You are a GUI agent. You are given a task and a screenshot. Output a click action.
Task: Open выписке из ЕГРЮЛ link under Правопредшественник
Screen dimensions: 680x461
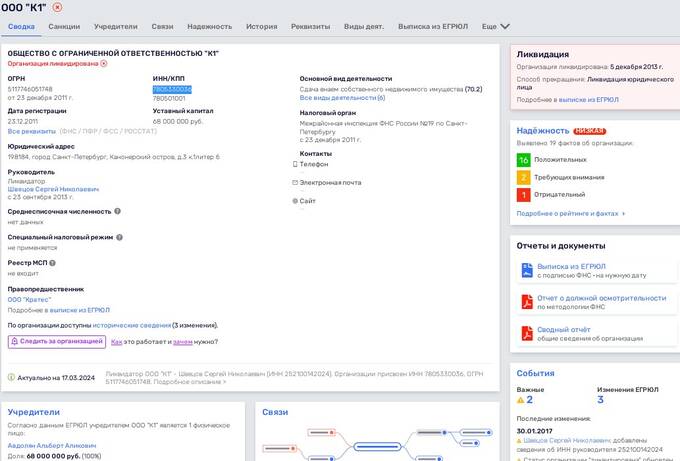click(80, 310)
